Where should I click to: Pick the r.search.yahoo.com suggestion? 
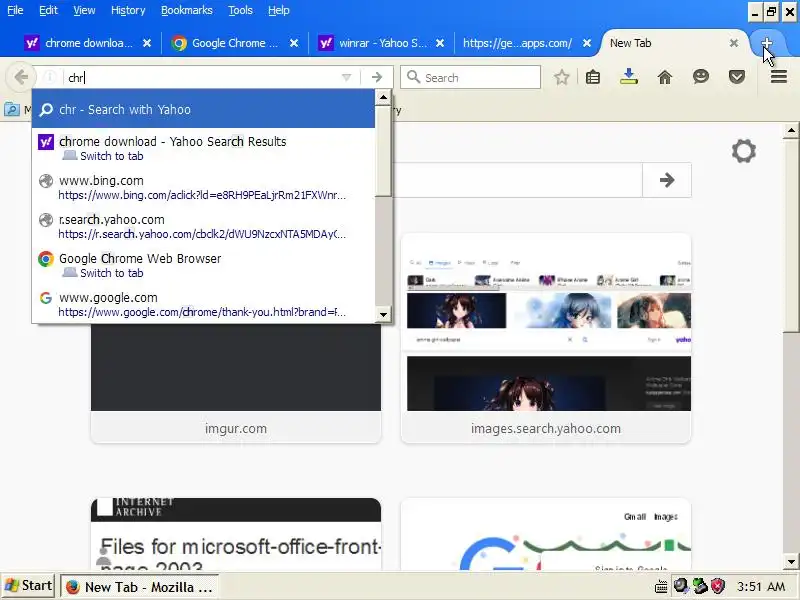204,226
